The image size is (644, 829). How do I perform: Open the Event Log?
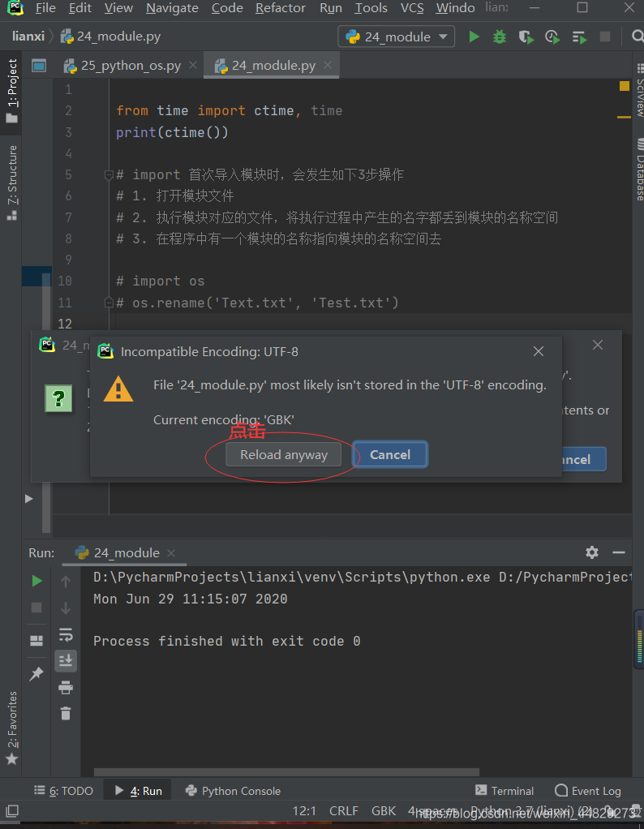587,791
